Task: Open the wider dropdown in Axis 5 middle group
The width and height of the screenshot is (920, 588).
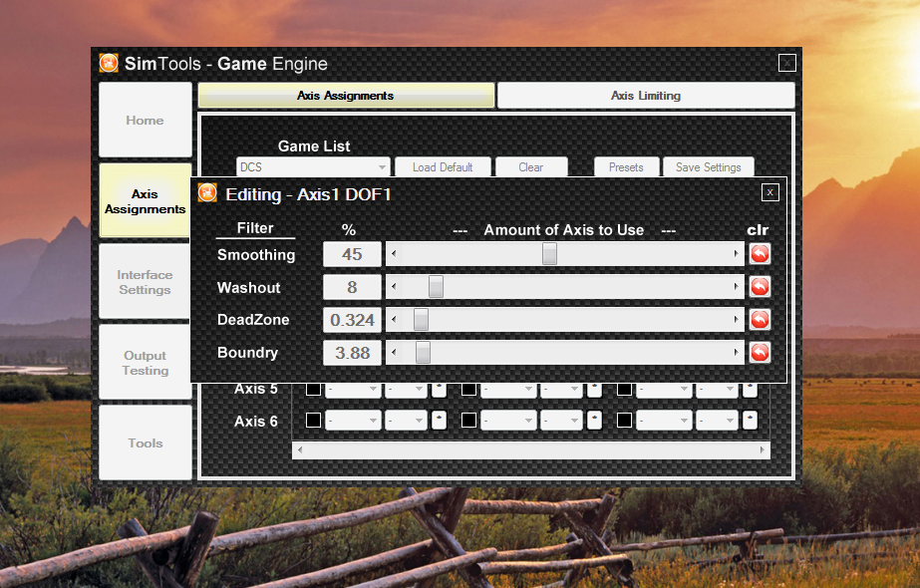Action: 508,390
